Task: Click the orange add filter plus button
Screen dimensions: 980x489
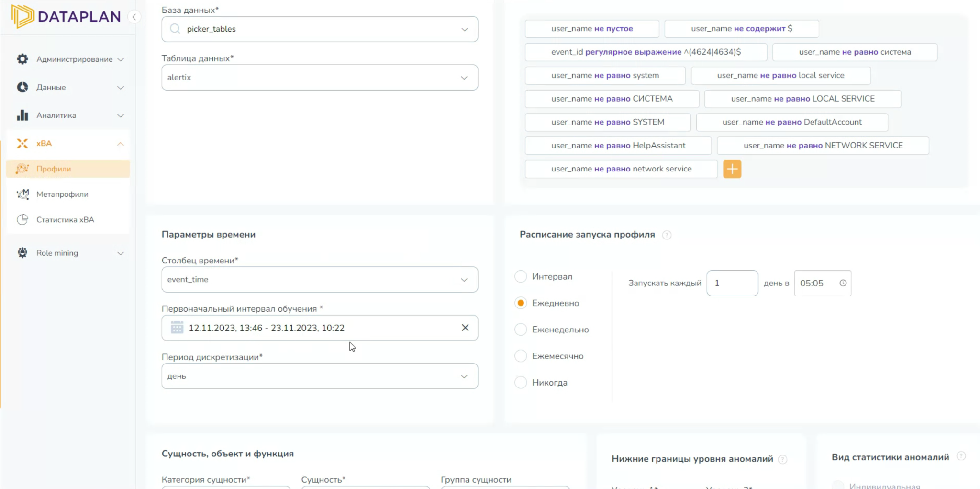Action: [x=732, y=169]
